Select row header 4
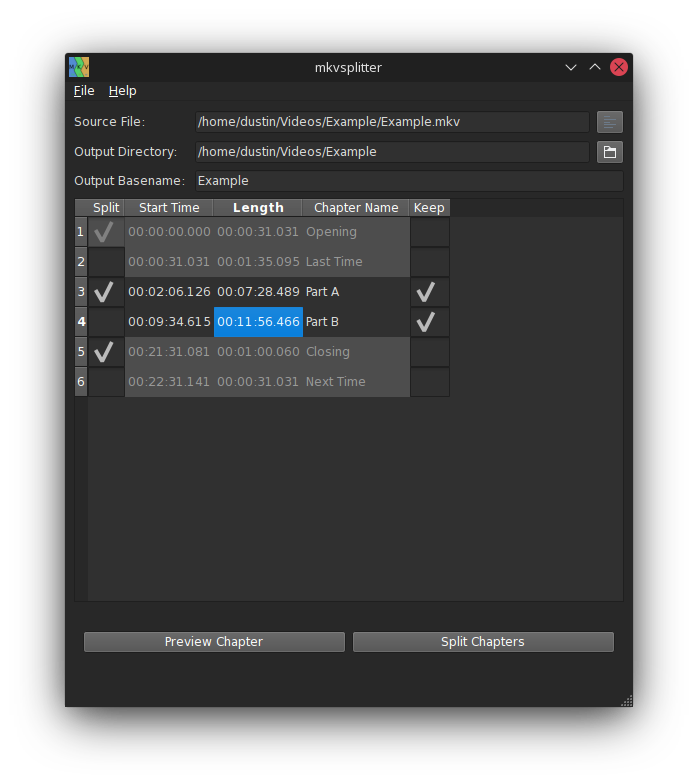Screen dimensions: 698x784 [x=81, y=322]
